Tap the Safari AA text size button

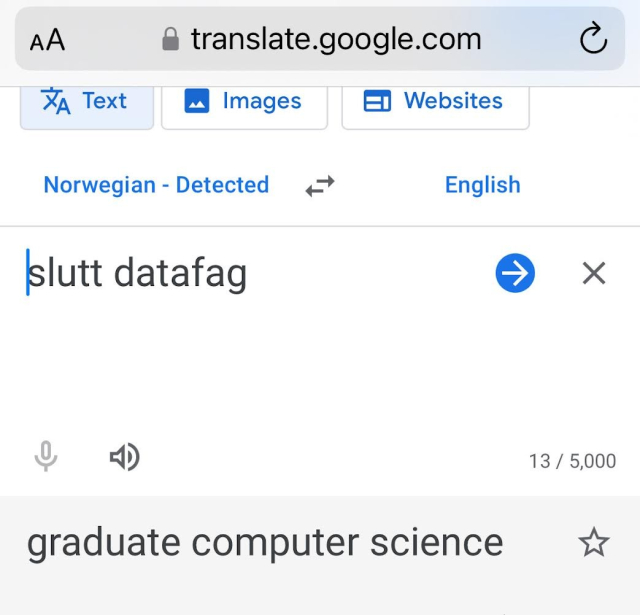click(x=47, y=40)
